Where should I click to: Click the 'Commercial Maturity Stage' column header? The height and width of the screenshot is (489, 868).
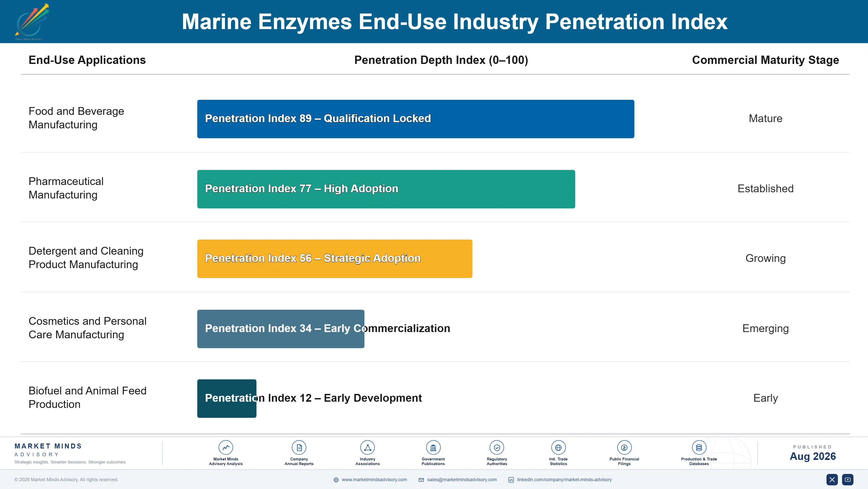click(x=765, y=60)
